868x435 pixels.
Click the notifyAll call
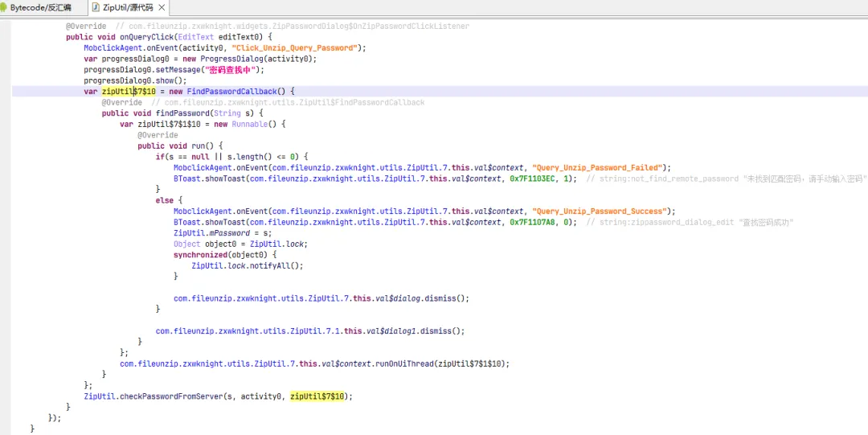click(x=275, y=266)
